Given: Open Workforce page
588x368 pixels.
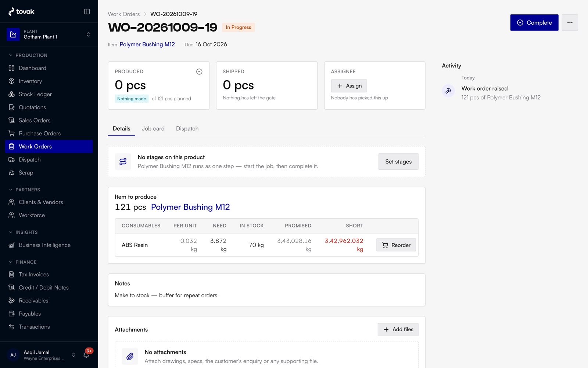Looking at the screenshot, I should [x=49, y=215].
